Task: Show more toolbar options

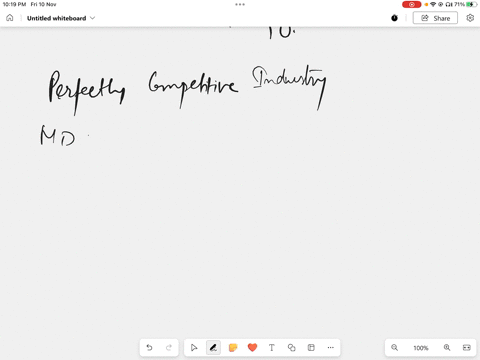Action: 330,348
